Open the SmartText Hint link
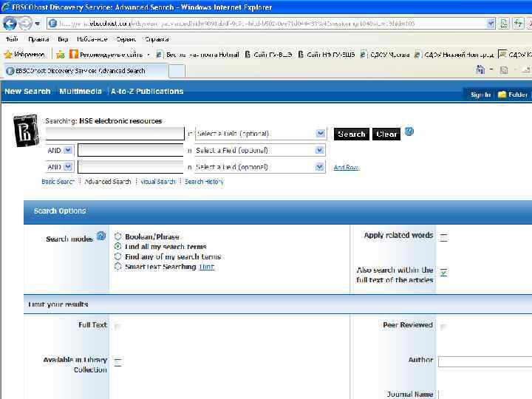Screen dimensions: 532x399 pos(207,267)
